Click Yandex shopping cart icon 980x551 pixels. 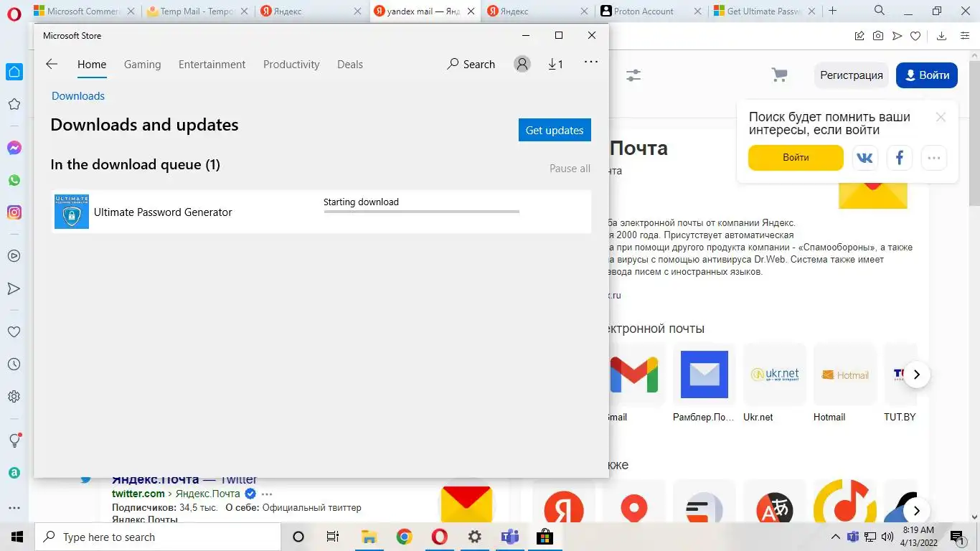coord(779,75)
